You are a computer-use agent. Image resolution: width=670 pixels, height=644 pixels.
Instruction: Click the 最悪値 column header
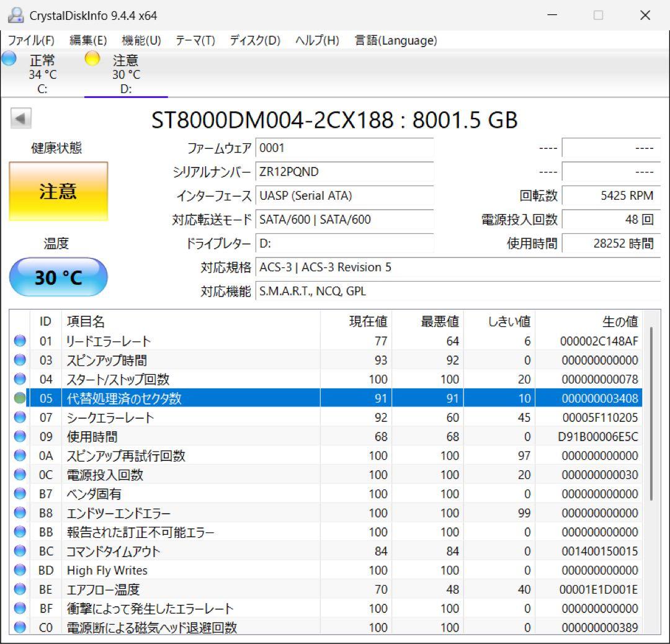427,321
